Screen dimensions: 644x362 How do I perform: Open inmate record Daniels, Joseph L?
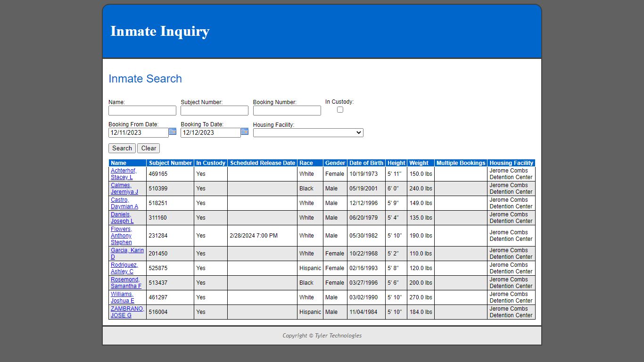point(122,218)
